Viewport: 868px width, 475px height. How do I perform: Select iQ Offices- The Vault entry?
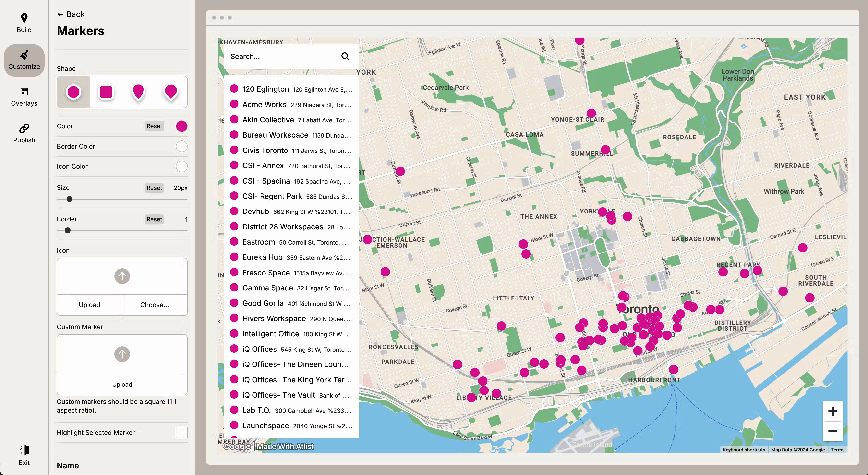pos(291,395)
